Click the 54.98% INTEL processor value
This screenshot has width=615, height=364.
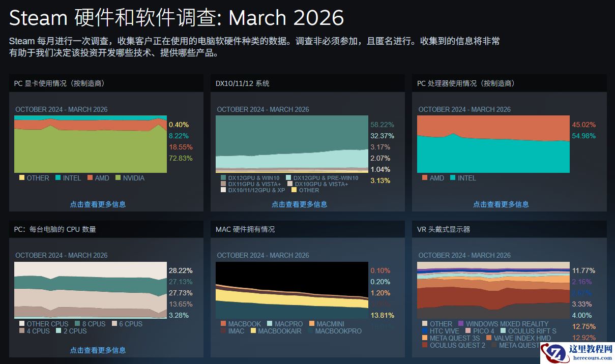click(x=583, y=136)
